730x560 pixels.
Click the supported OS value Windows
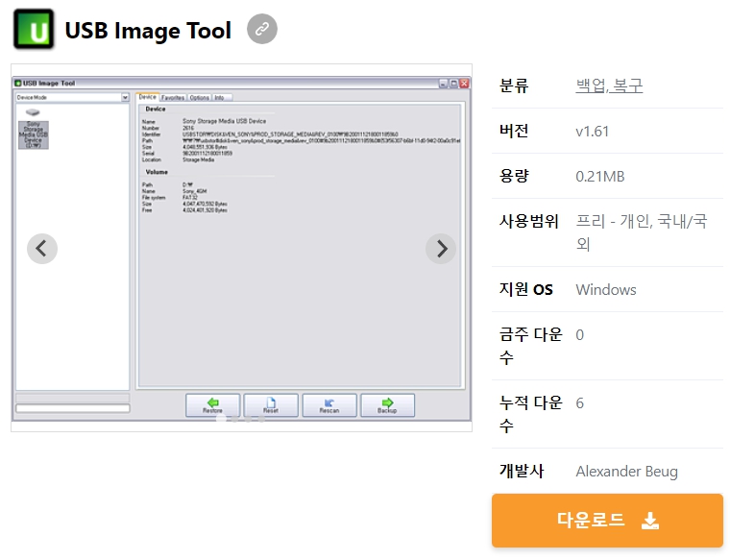pos(606,289)
